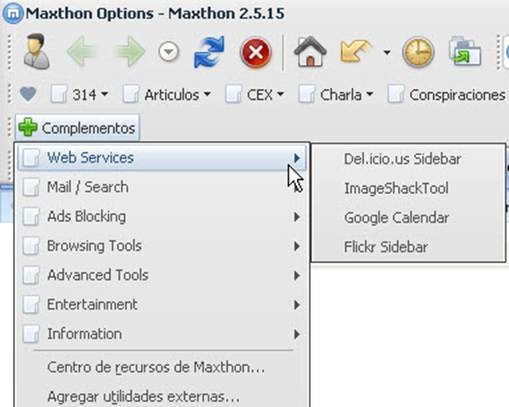Open dropdown arrow beside undo icon
509x407 pixels.
[387, 52]
